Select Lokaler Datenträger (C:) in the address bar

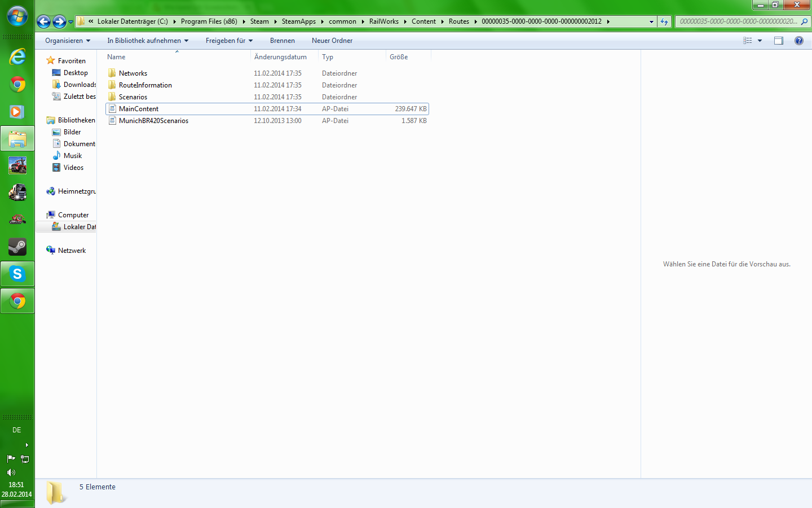pos(133,21)
